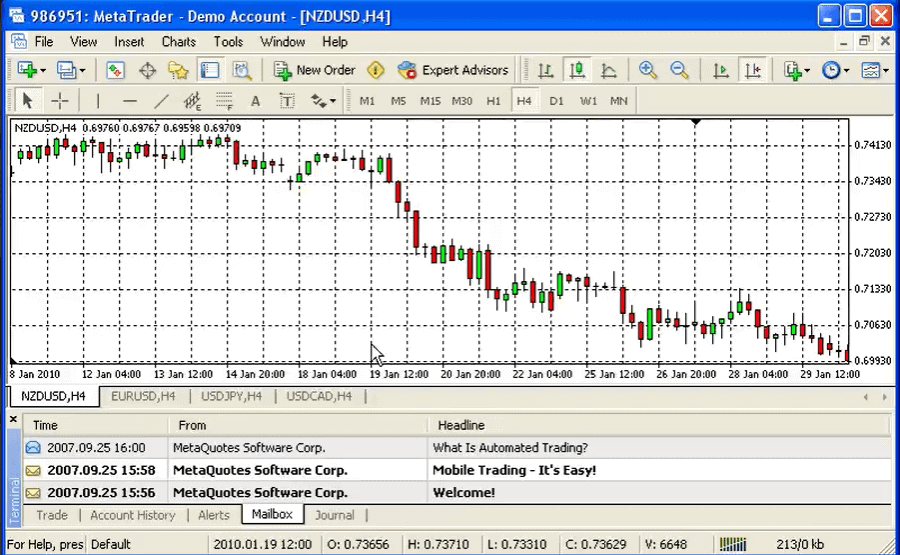Toggle chart auto scroll
Screen dimensions: 900x555
[x=720, y=70]
